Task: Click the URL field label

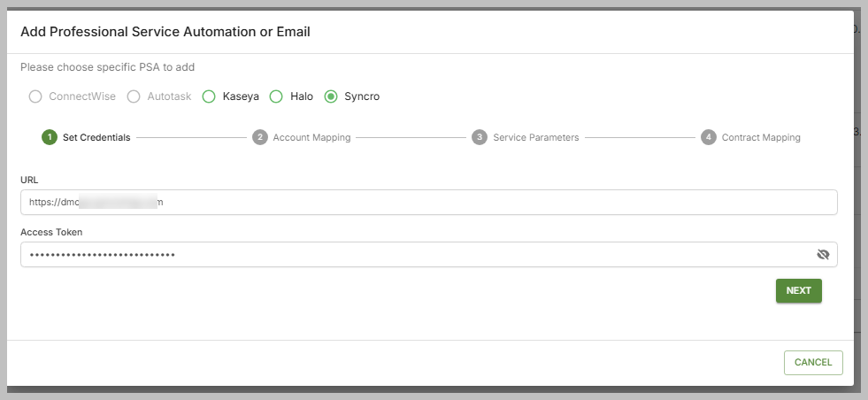Action: pyautogui.click(x=29, y=180)
